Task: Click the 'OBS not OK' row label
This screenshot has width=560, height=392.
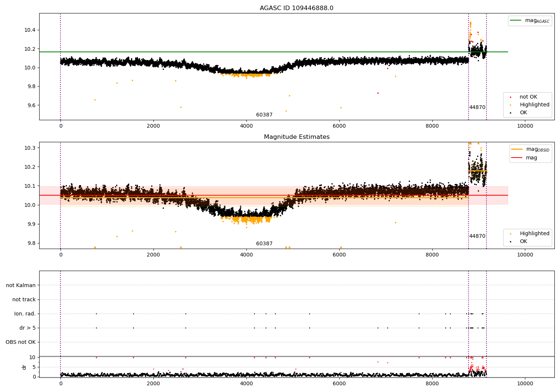Action: pyautogui.click(x=21, y=342)
